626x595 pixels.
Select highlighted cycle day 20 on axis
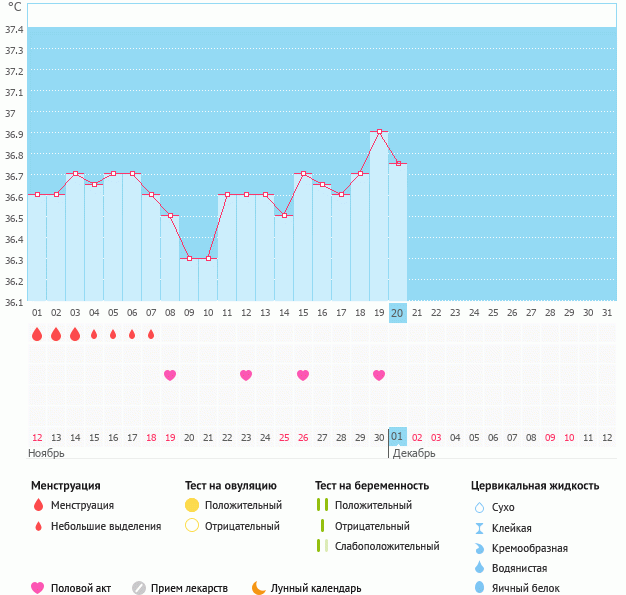(397, 313)
